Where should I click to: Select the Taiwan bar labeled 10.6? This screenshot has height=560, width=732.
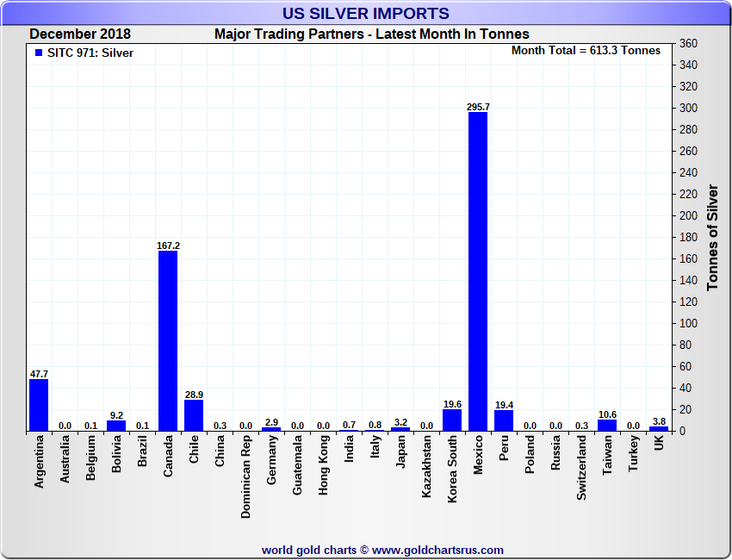(x=607, y=425)
